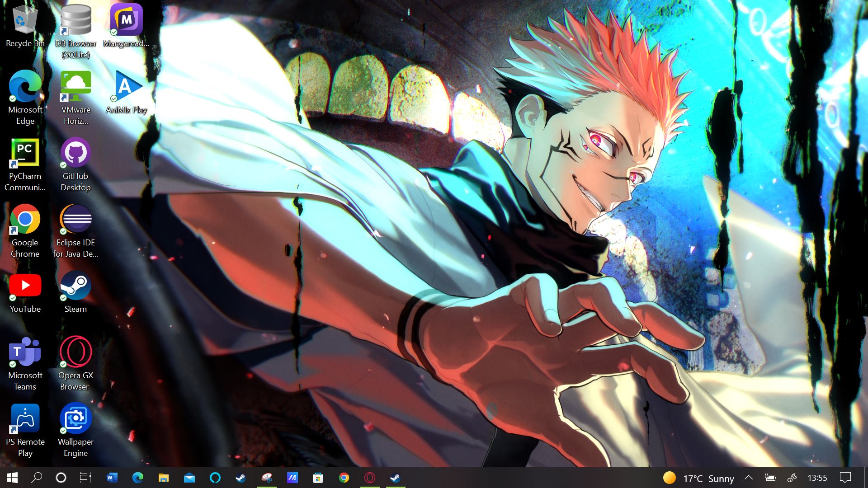Open the Mail app on the taskbar
This screenshot has height=488, width=868.
tap(189, 478)
